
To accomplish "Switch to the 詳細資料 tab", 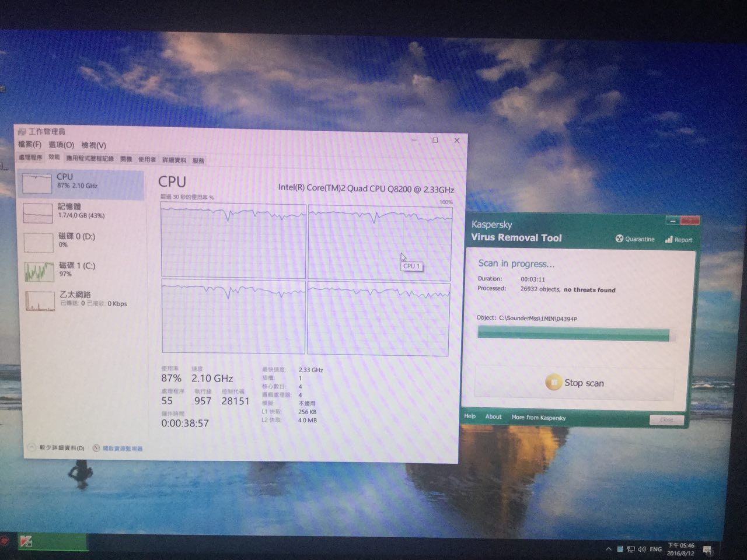I will (174, 160).
